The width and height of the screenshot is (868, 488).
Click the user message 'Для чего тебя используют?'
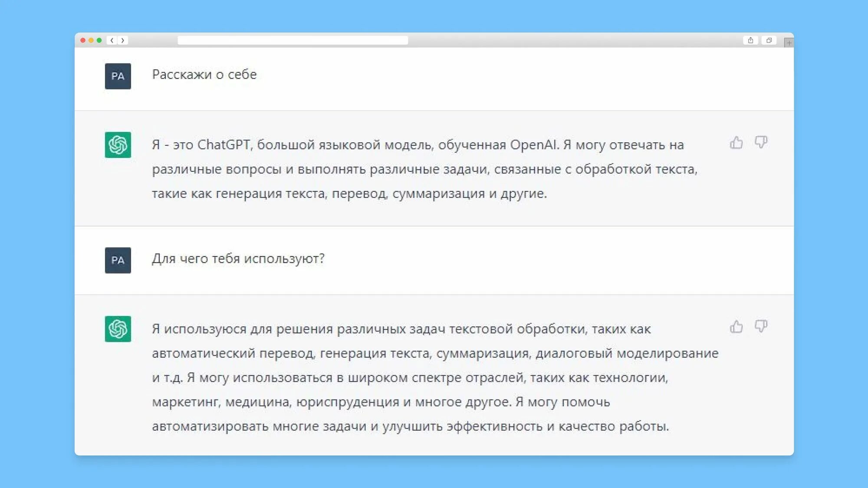(238, 259)
